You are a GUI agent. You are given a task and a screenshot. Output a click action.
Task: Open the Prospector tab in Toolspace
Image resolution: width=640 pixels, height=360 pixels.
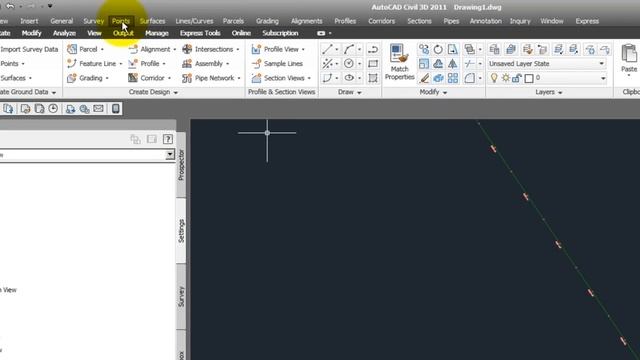(181, 165)
